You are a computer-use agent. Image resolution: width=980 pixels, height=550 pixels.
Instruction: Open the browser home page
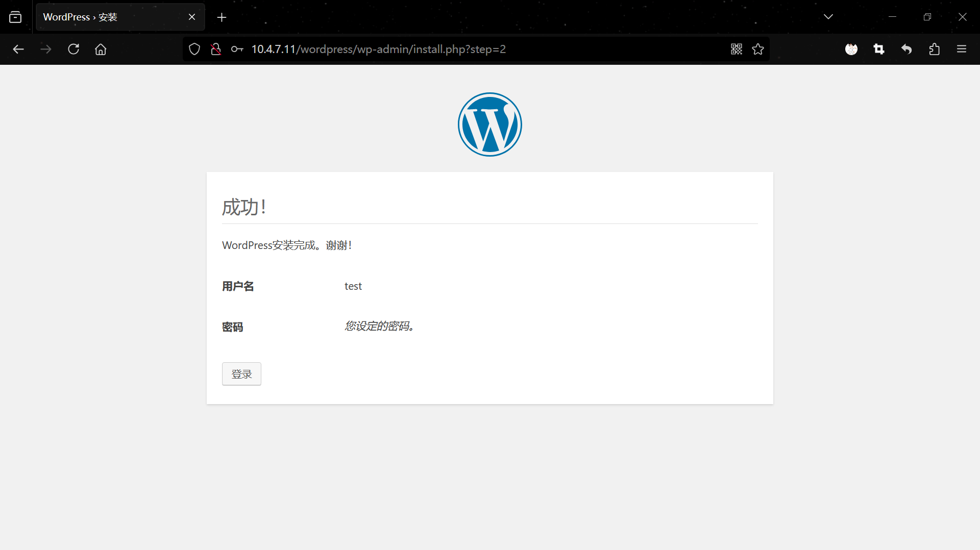pyautogui.click(x=101, y=49)
